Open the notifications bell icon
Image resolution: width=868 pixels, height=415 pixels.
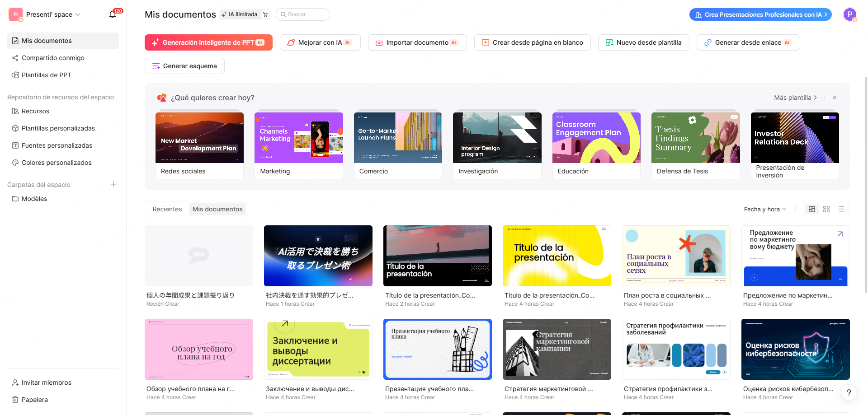[x=113, y=14]
